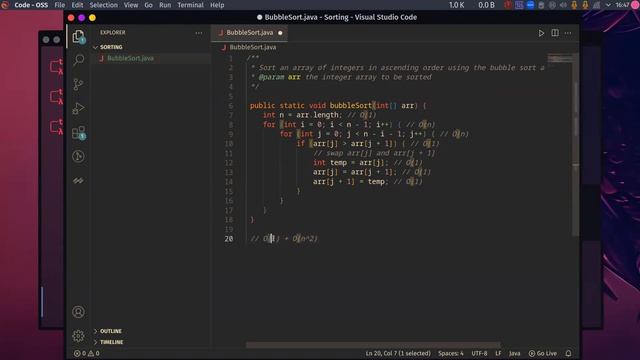This screenshot has height=360, width=640.
Task: Open the Search view
Action: [78, 60]
